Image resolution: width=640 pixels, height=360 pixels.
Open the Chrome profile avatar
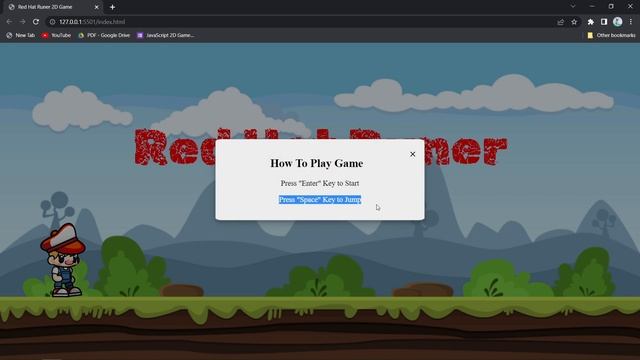click(x=618, y=22)
